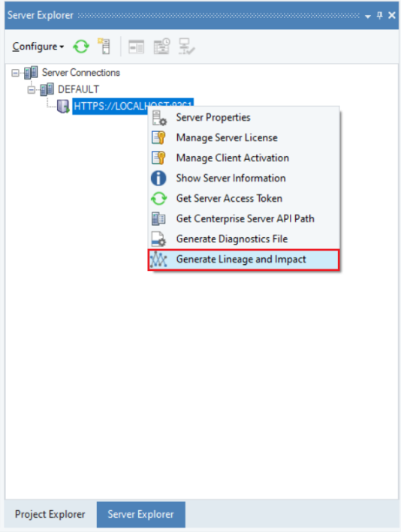Click the add server connection toolbar icon
This screenshot has height=532, width=401.
104,46
